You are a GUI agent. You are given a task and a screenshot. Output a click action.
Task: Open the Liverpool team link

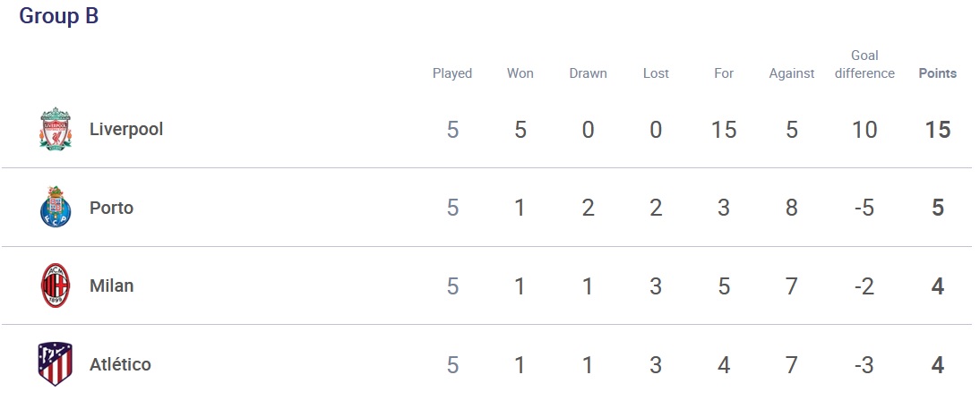126,129
